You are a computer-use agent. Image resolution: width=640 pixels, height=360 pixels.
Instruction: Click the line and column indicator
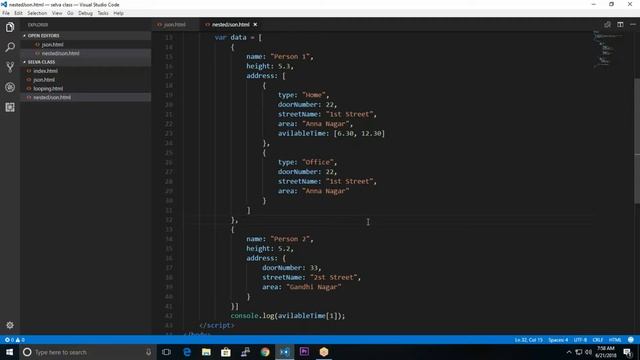(x=529, y=340)
